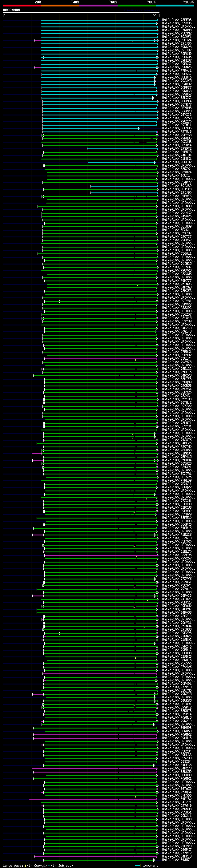The height and width of the screenshot is (868, 197).
Task: Select label UniRef100_P22292
Action: tap(177, 308)
